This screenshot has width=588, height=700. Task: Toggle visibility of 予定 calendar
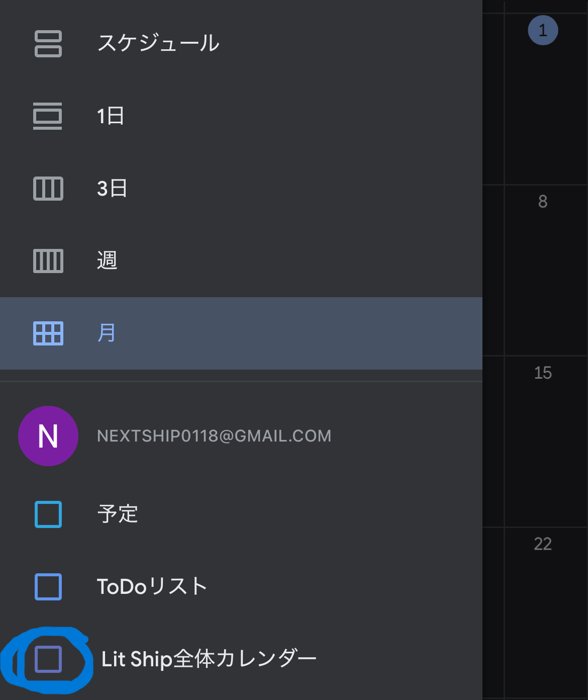[x=48, y=514]
